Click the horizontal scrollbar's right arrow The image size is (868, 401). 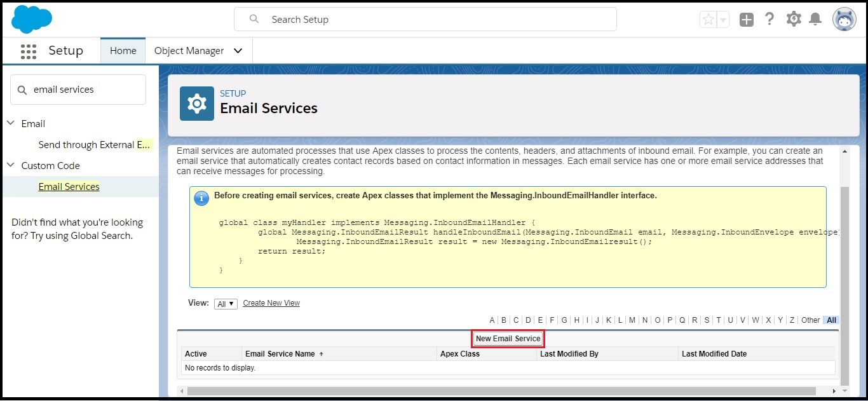[x=834, y=391]
